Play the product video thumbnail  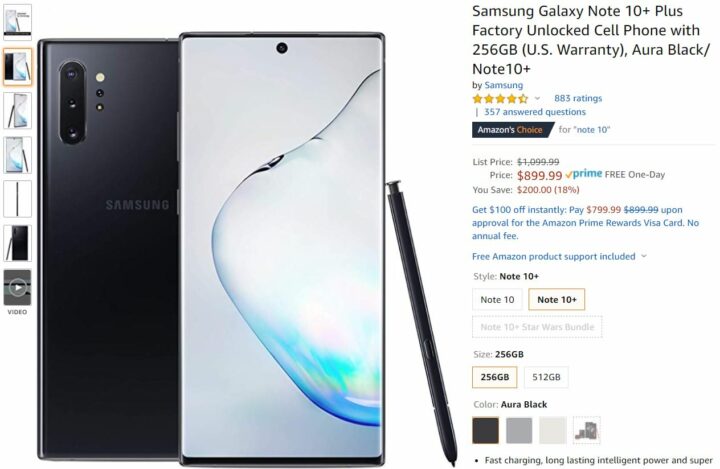[x=17, y=287]
